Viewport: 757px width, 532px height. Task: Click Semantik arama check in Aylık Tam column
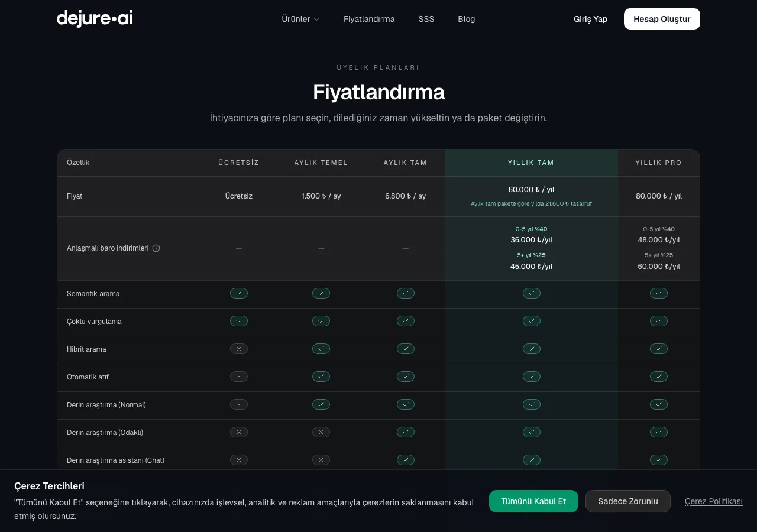(x=406, y=293)
